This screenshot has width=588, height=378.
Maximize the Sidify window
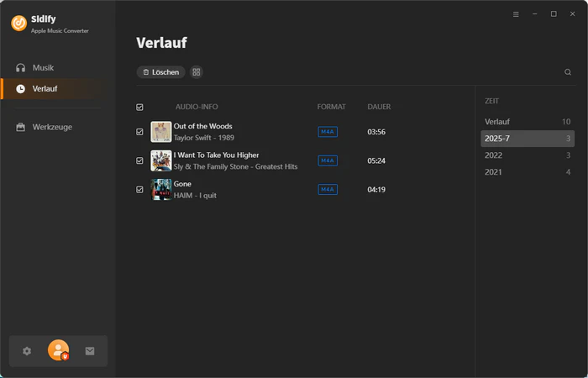tap(554, 14)
